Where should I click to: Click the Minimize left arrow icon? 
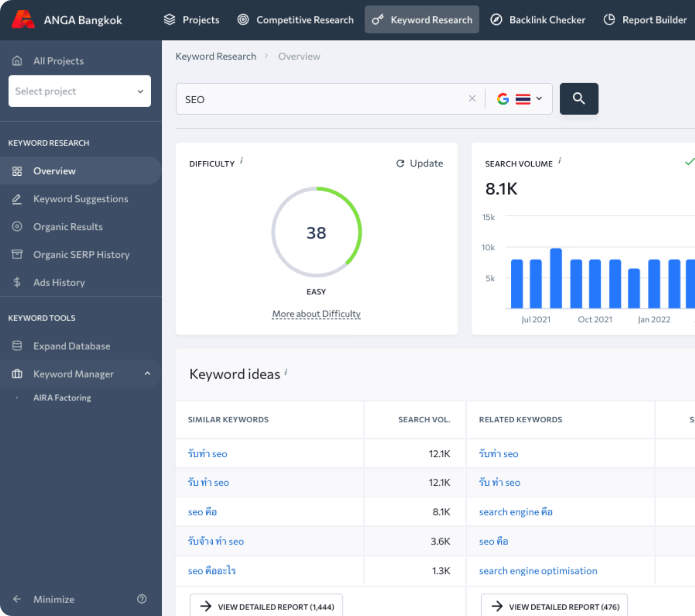[x=17, y=599]
